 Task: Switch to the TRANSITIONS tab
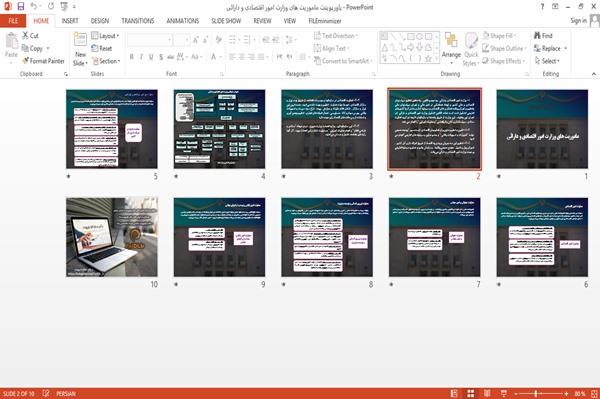click(138, 21)
